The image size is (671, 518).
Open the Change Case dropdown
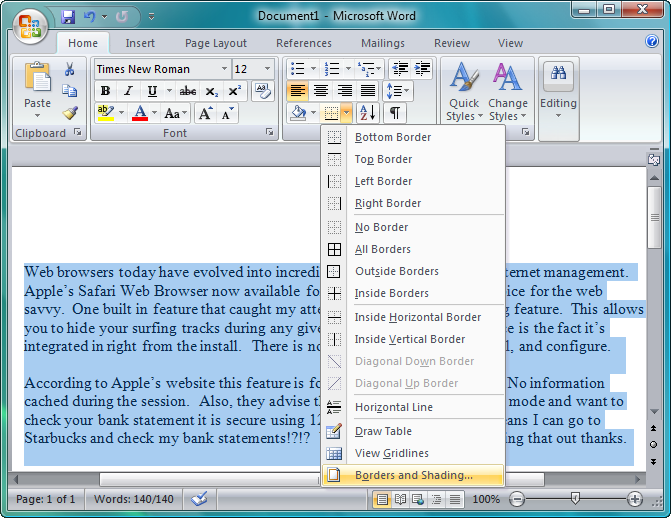pos(176,113)
